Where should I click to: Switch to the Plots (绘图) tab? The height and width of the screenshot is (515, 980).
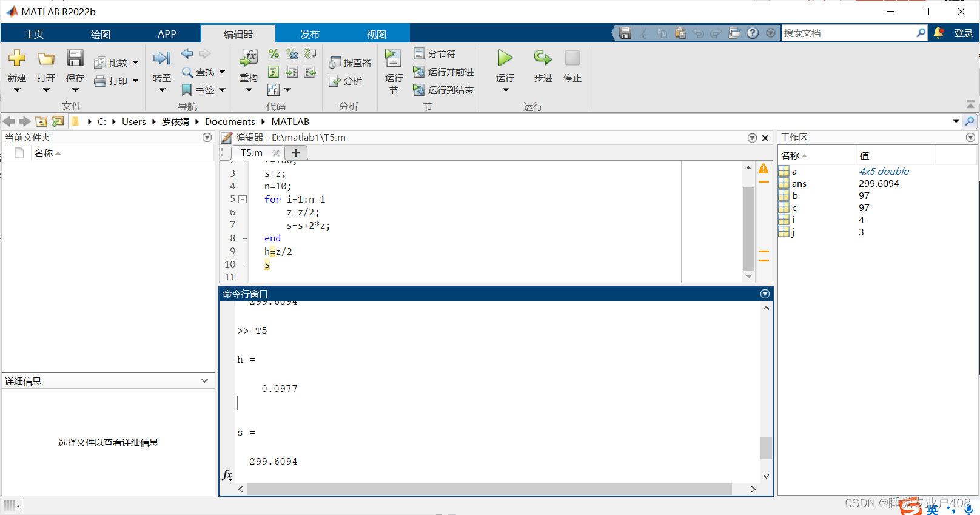pyautogui.click(x=101, y=34)
